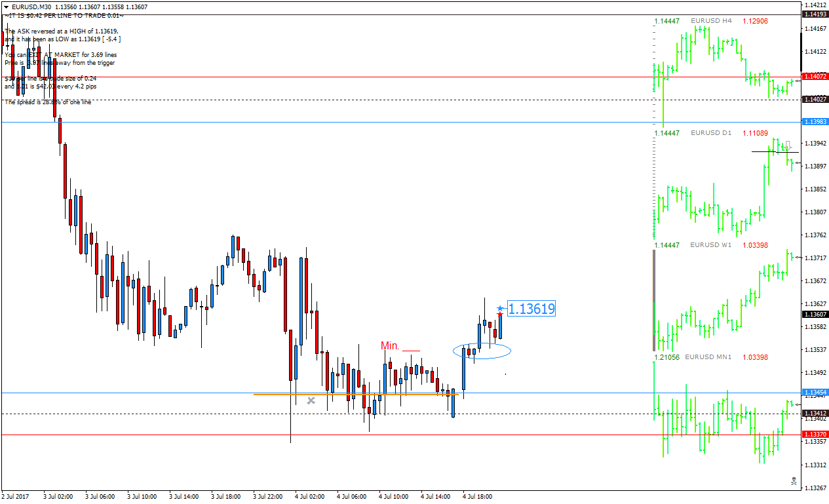The image size is (829, 504).
Task: Open the chart menu triangle beside EURUSD,M30
Action: pos(6,7)
